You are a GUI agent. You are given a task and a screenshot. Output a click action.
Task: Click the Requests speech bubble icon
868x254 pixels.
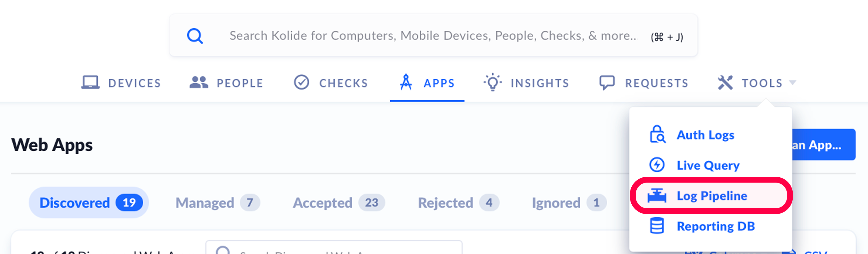607,83
